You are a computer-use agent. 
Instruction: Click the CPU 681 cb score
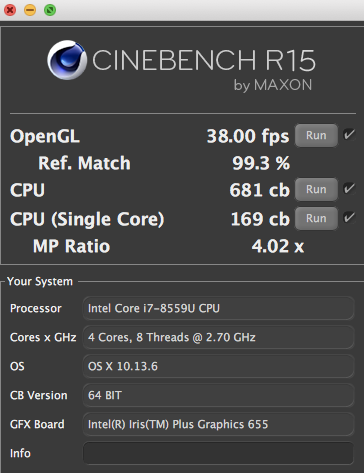[259, 190]
